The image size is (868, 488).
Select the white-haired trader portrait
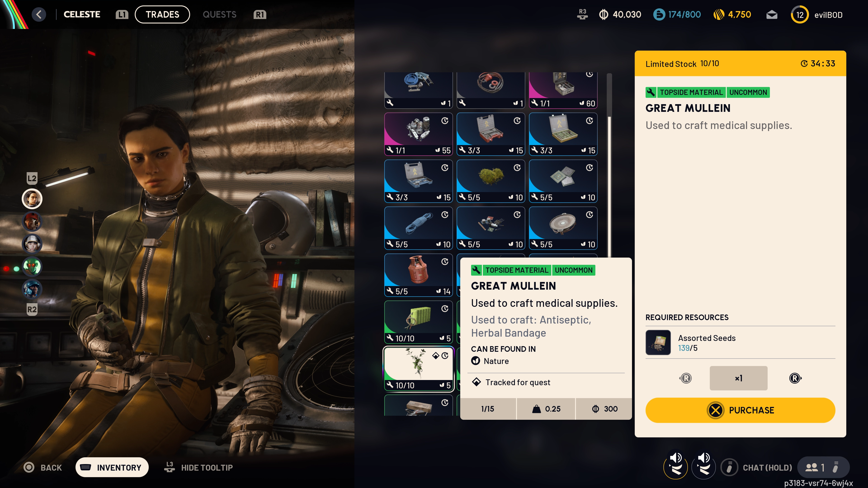coord(32,244)
